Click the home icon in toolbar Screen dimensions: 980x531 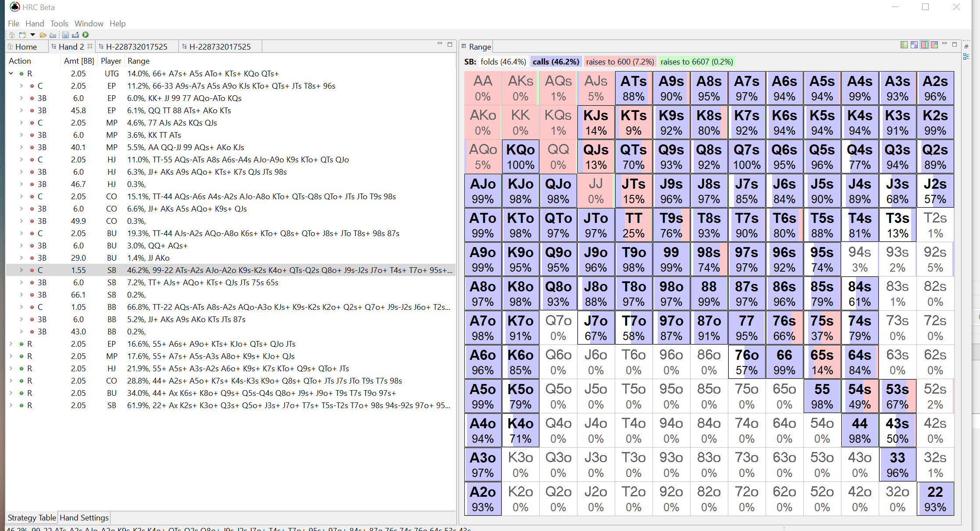(12, 35)
